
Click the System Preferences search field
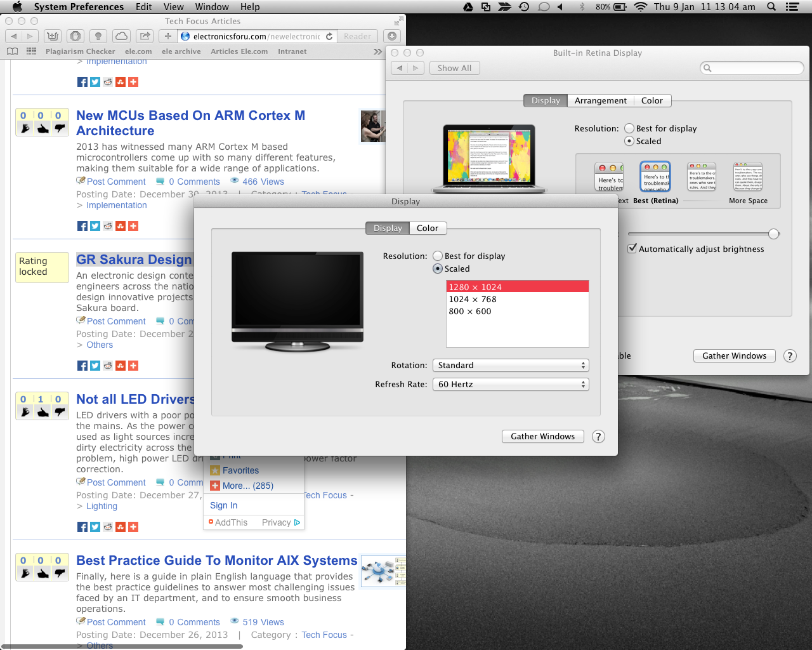pos(752,68)
